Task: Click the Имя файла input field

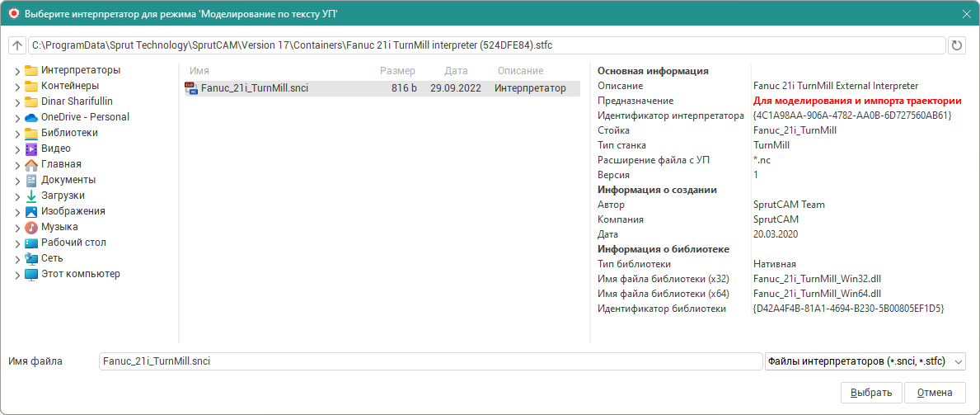Action: coord(429,361)
